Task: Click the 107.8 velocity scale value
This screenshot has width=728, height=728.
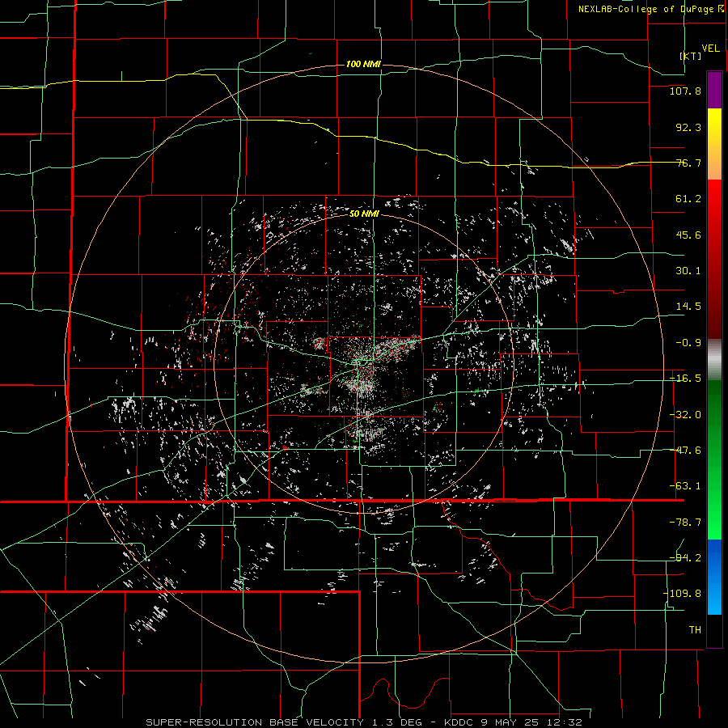Action: pyautogui.click(x=685, y=91)
